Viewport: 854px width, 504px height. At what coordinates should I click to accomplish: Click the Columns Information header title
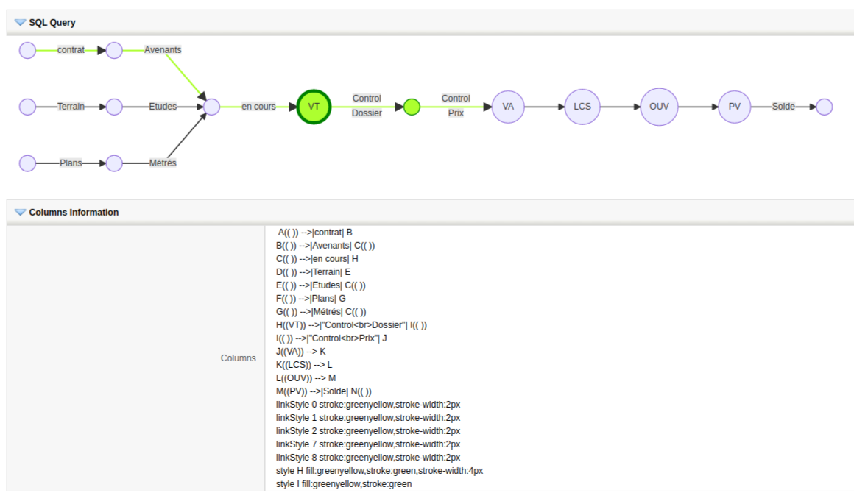pos(74,212)
